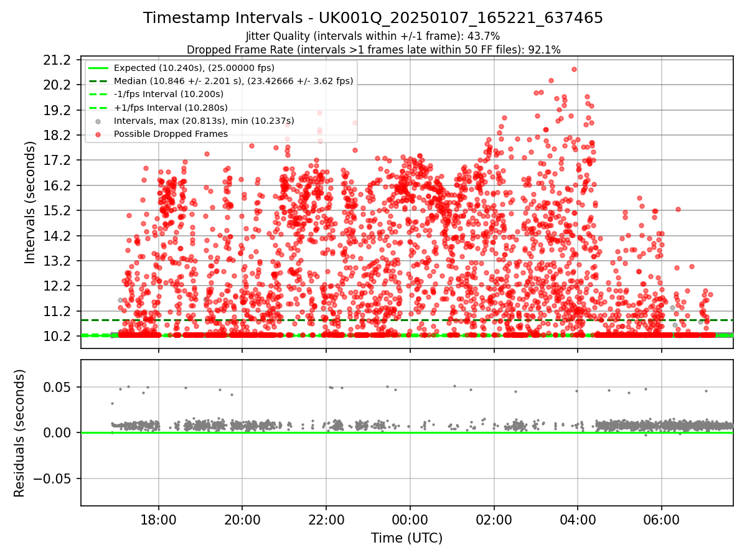Click the gray marker in the Intervals legend
Viewport: 747px width, 560px height.
point(98,121)
